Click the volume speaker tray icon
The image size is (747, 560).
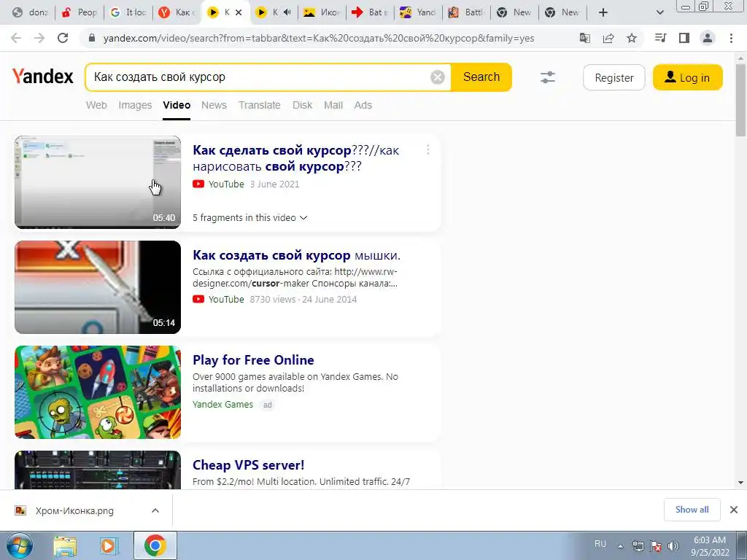pyautogui.click(x=673, y=546)
